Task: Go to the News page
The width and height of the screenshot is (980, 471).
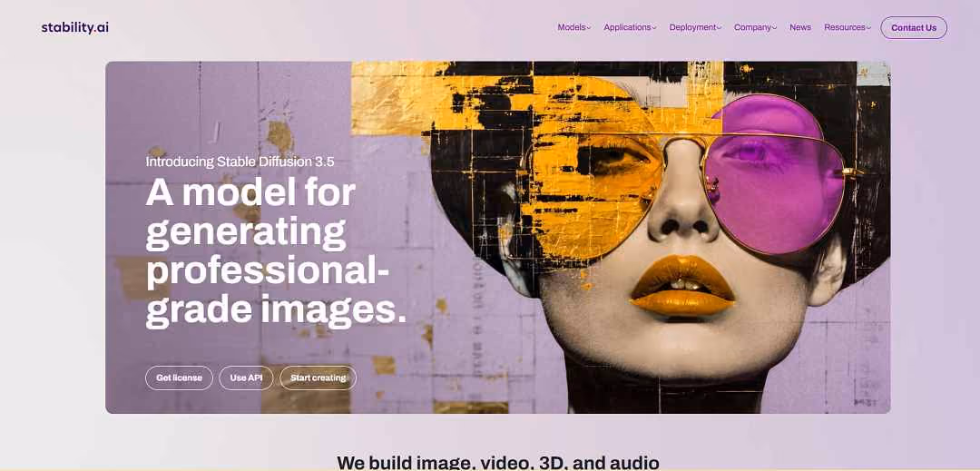Action: pyautogui.click(x=800, y=27)
